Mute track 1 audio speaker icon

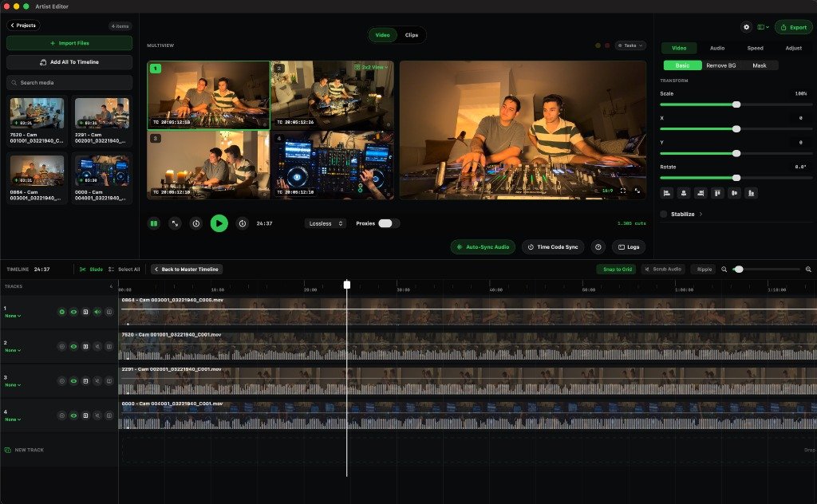pos(97,312)
